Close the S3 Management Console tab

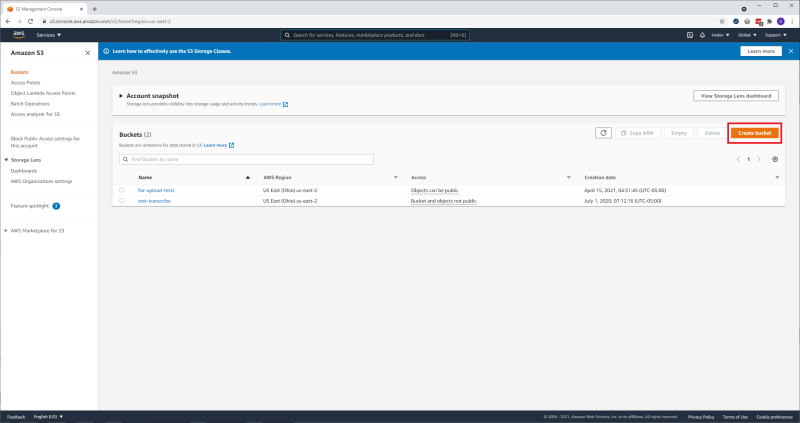tap(82, 9)
